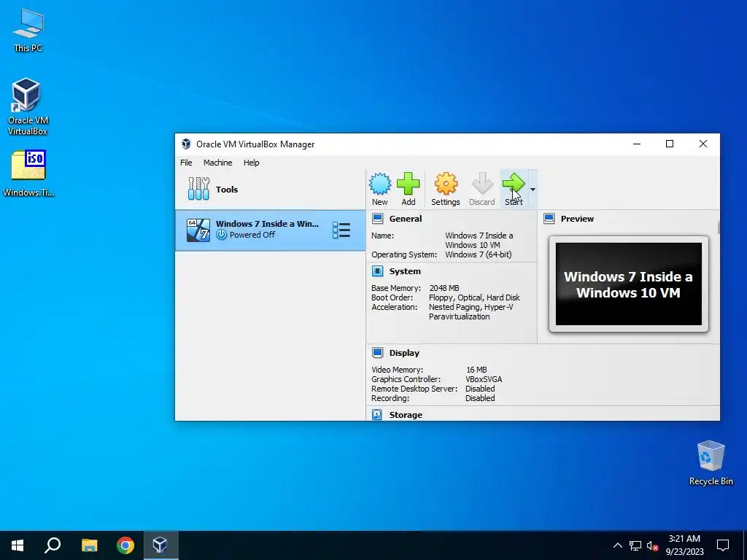Click the Discard toolbar icon
Screen dimensions: 747x560
point(481,189)
